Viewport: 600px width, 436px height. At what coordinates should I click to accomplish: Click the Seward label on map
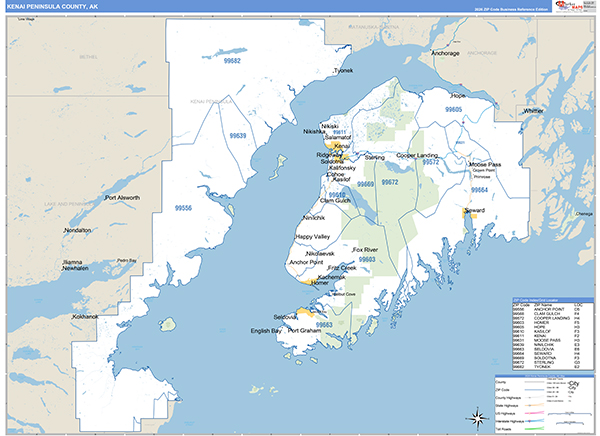[x=475, y=210]
